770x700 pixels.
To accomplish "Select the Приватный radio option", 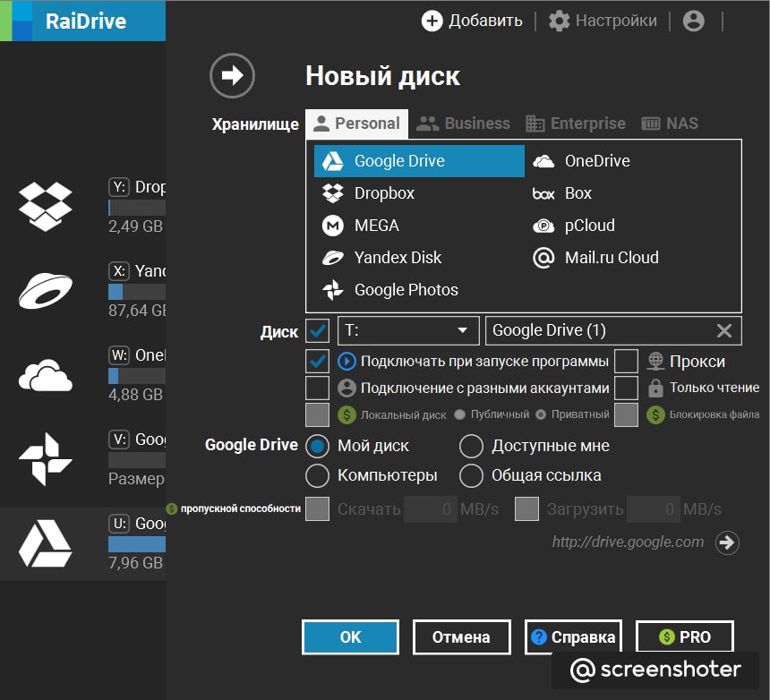I will click(541, 414).
